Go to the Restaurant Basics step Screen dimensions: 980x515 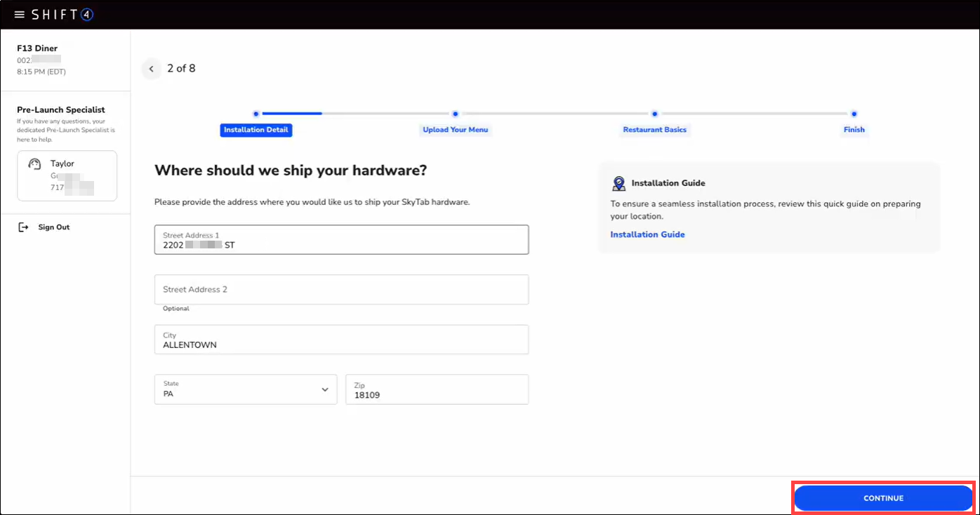pos(654,130)
